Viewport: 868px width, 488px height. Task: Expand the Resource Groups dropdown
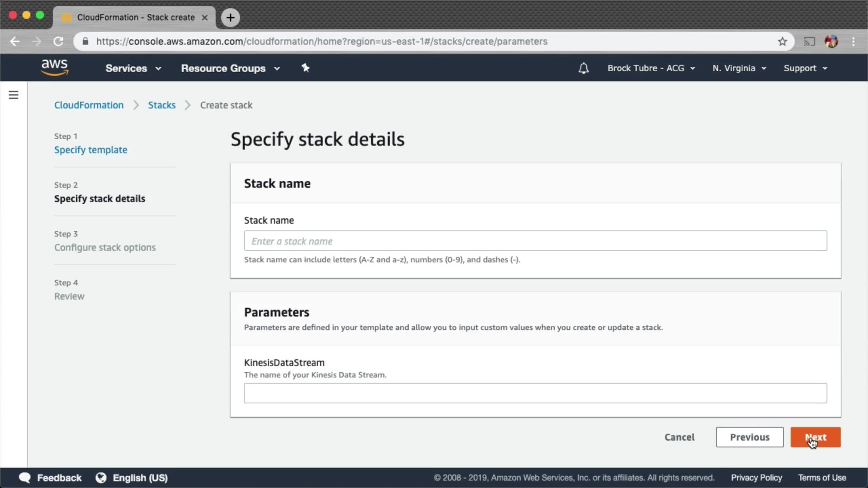point(230,68)
